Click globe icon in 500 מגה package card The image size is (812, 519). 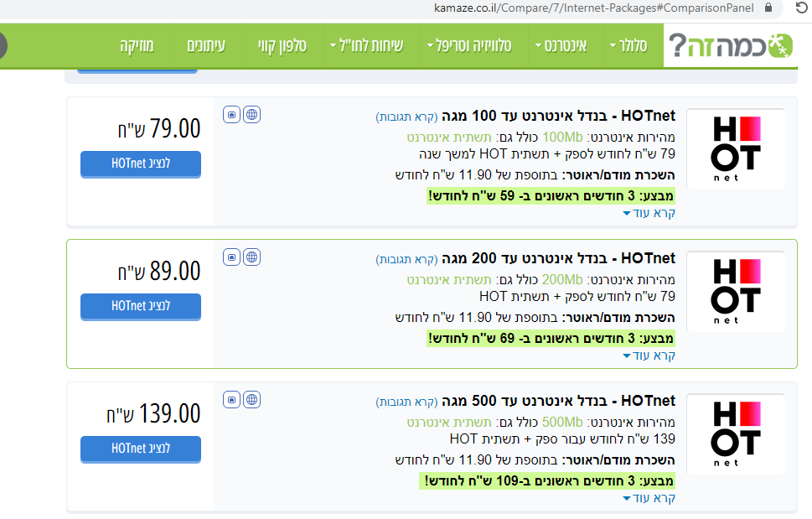pyautogui.click(x=251, y=399)
